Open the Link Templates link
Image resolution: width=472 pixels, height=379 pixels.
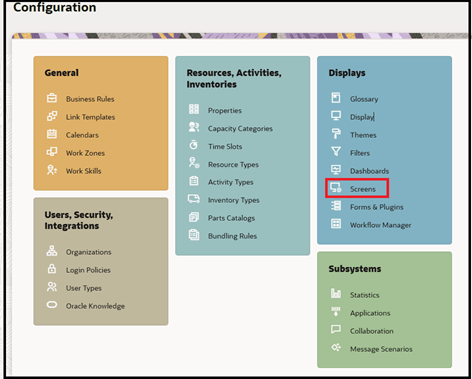90,117
